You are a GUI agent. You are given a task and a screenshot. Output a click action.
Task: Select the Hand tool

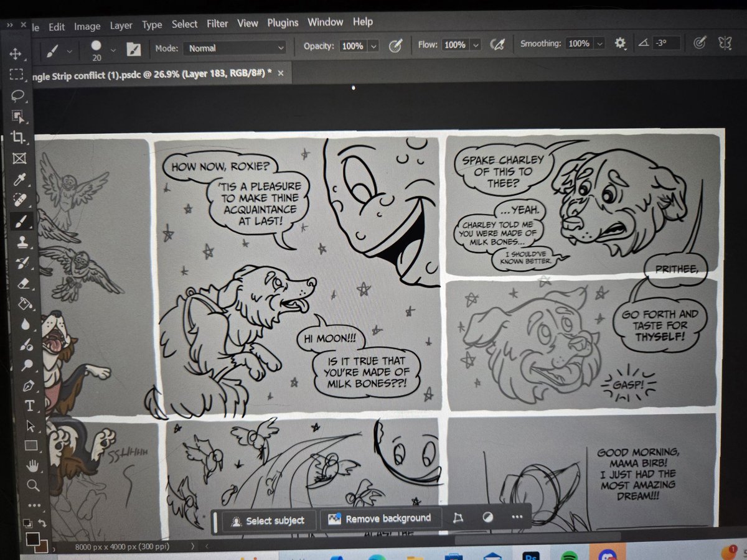coord(32,465)
